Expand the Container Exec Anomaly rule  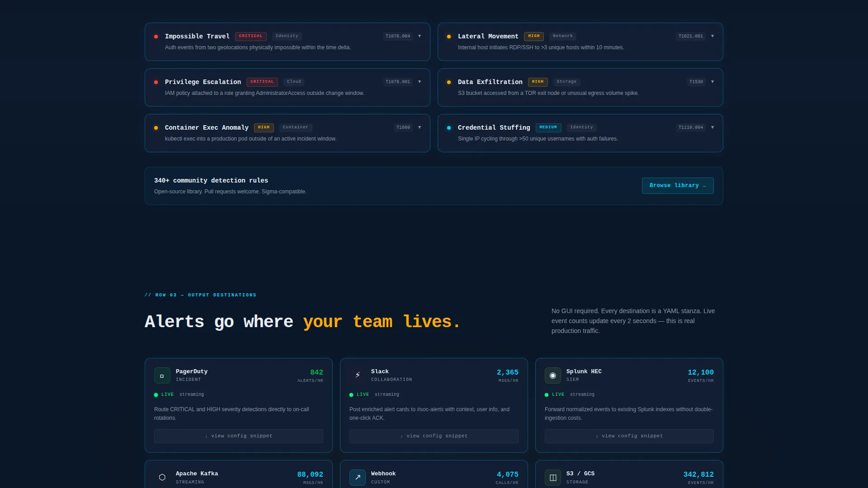[420, 127]
